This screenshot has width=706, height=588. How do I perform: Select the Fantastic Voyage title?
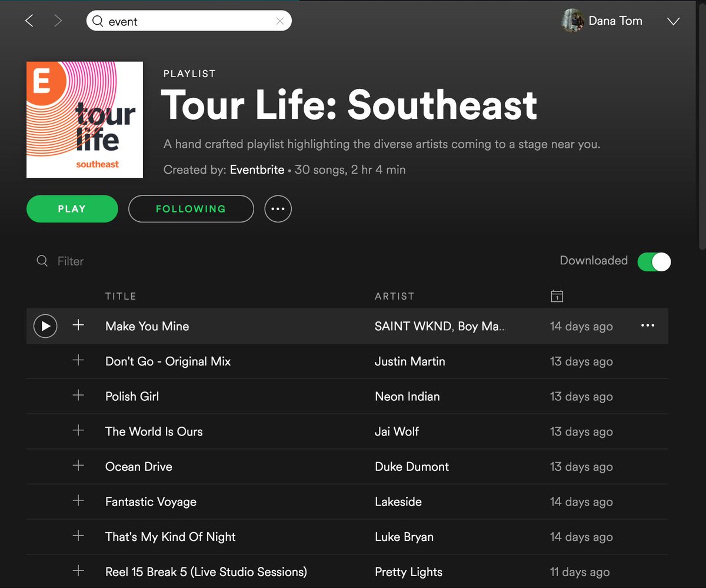151,502
